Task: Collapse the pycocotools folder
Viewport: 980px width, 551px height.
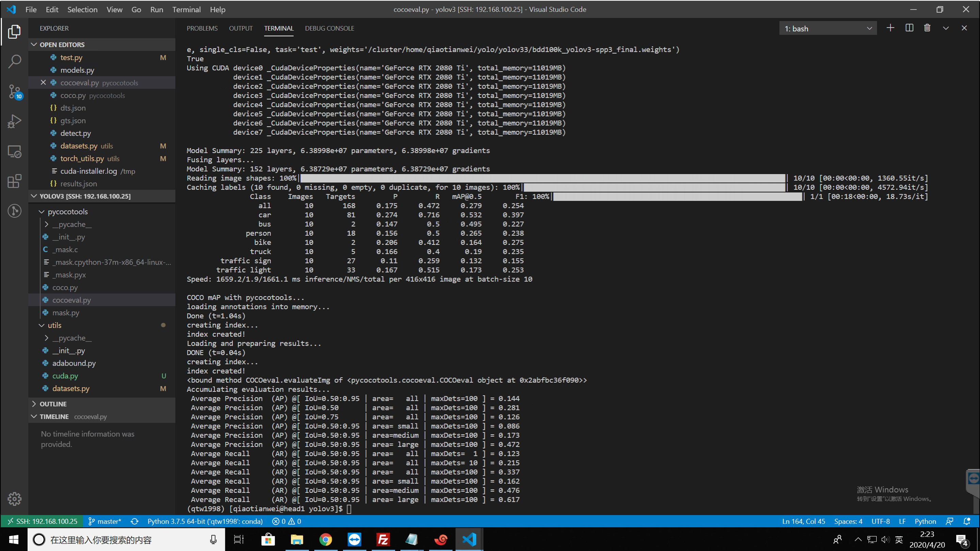Action: (x=42, y=212)
